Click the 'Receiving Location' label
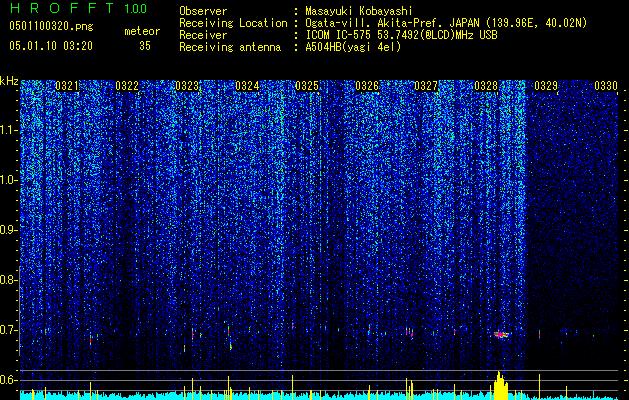This screenshot has width=629, height=400. point(233,23)
